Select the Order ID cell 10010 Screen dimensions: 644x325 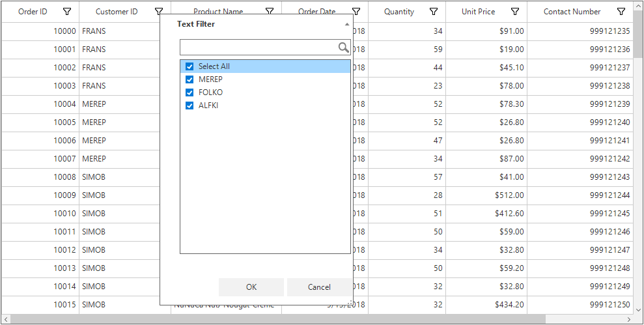click(40, 214)
